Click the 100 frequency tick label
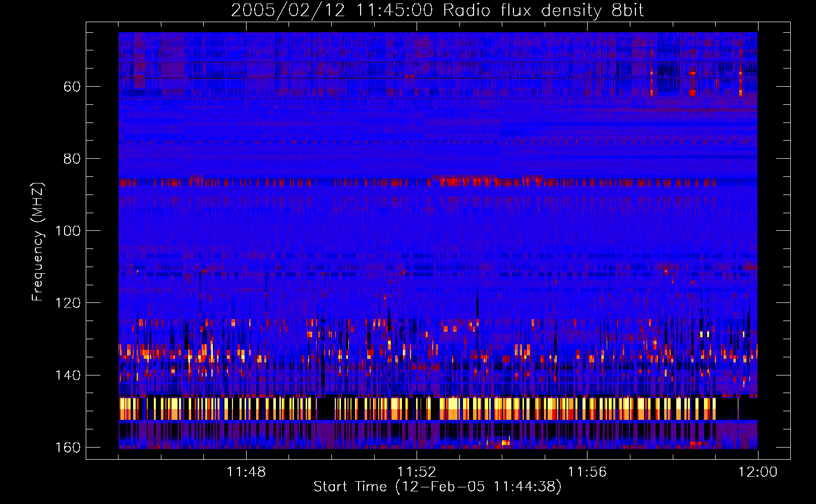This screenshot has height=504, width=816. (x=68, y=231)
